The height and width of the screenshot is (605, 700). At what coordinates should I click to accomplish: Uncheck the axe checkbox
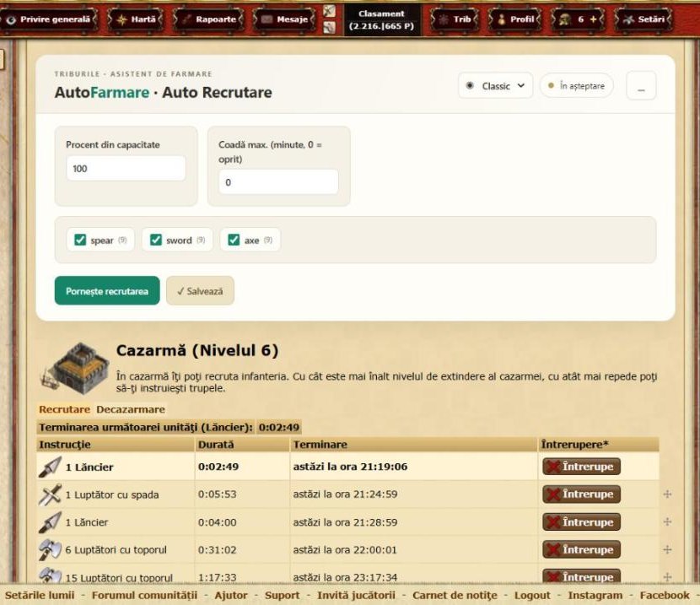234,240
